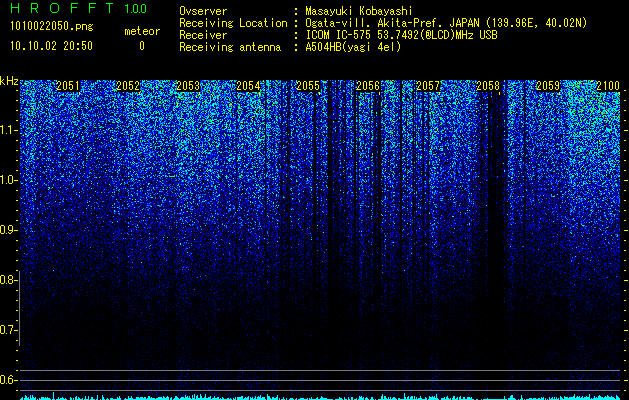Click the 2059 time marker

(x=548, y=86)
